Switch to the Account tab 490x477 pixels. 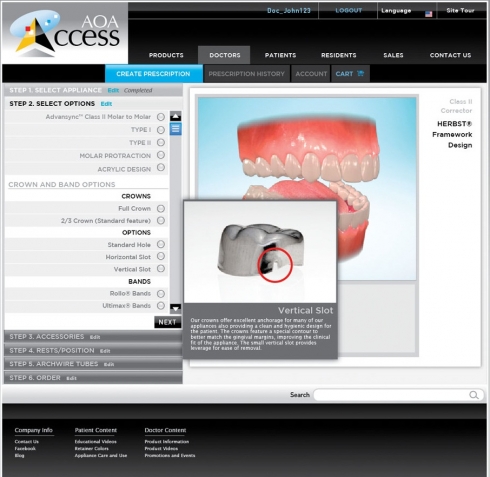(x=311, y=74)
